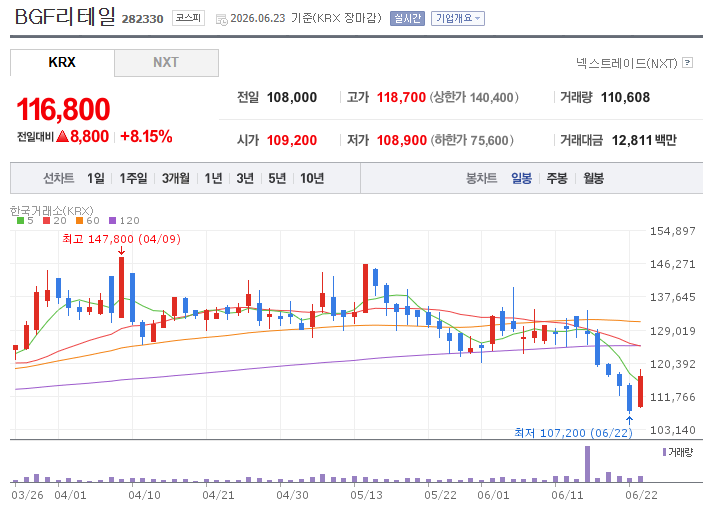Click the latest red candlestick on 06/23
Viewport: 703px width, 507px height.
click(x=641, y=391)
